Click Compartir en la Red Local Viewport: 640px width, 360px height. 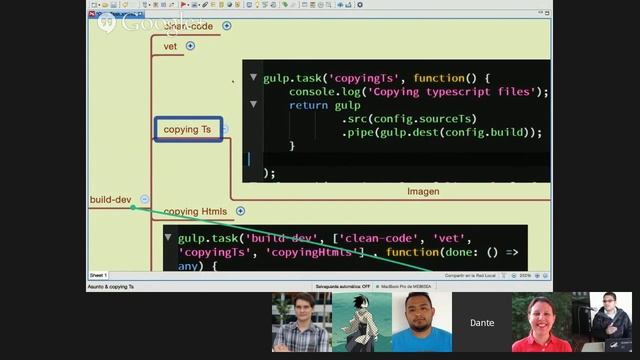coord(470,276)
